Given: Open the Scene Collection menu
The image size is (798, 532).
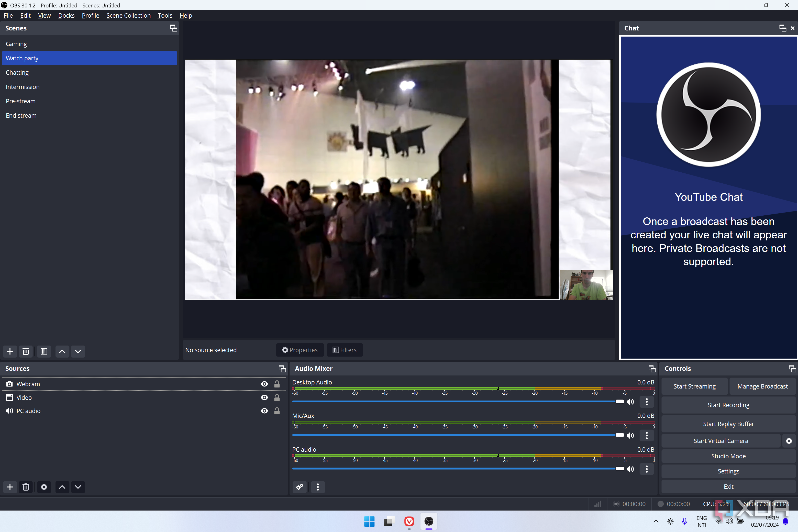Looking at the screenshot, I should [128, 15].
